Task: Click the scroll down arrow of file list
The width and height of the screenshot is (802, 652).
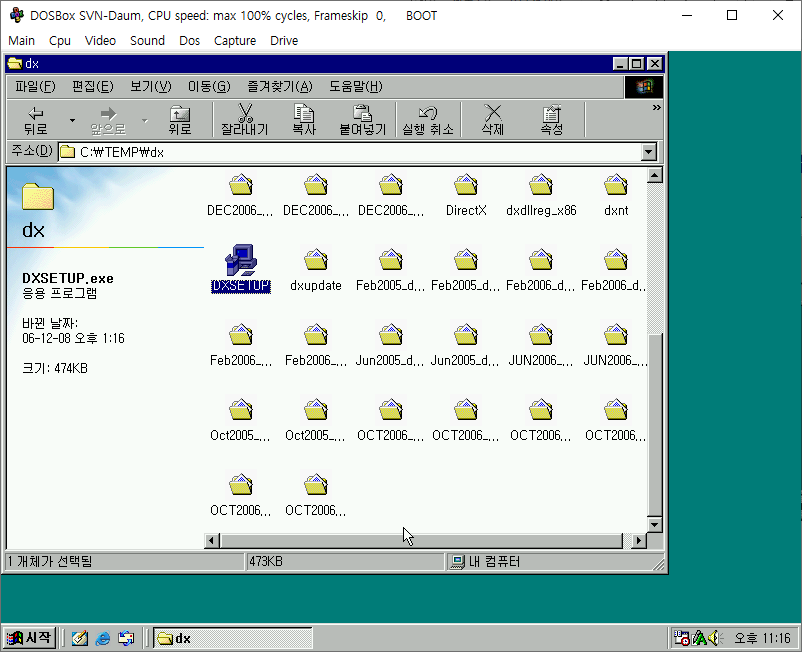Action: [655, 525]
